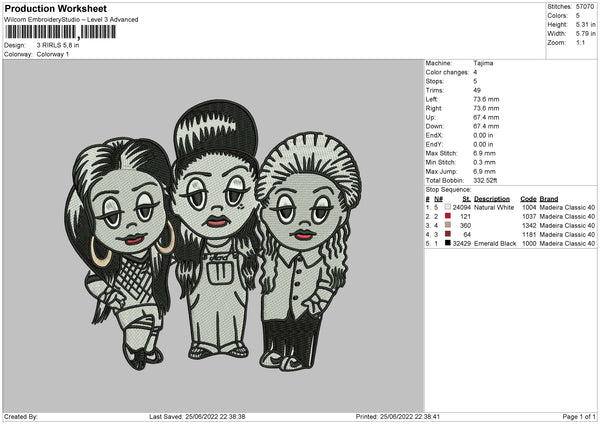Click the 'Created By:' footer label

(x=21, y=416)
